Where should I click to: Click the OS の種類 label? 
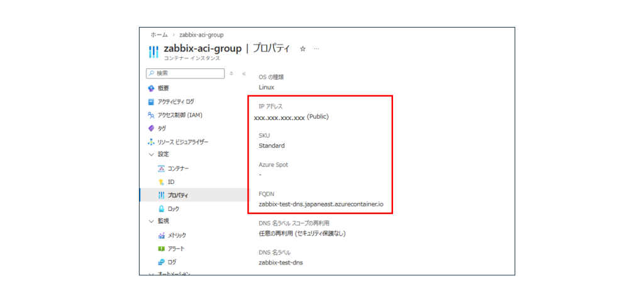click(271, 77)
